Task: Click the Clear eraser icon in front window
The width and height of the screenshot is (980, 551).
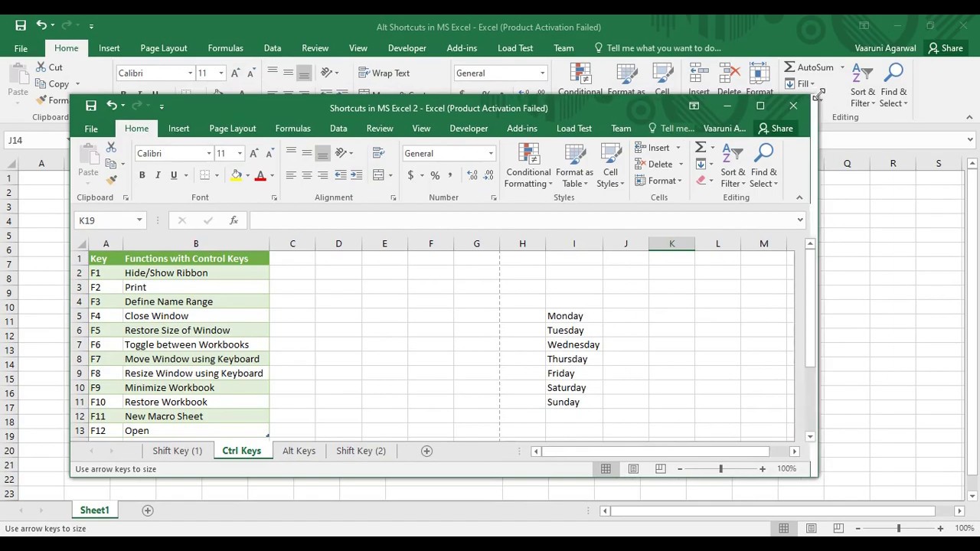Action: (701, 181)
